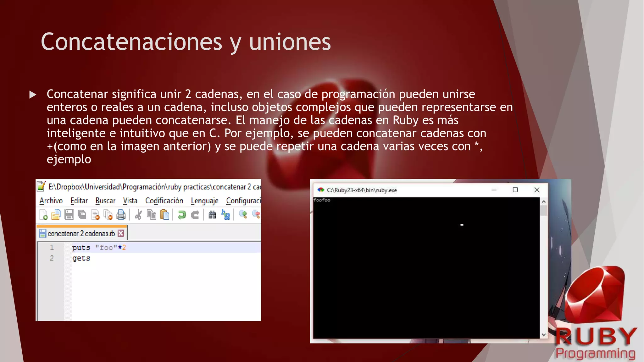Click the console vertical scrollbar thumb

544,211
